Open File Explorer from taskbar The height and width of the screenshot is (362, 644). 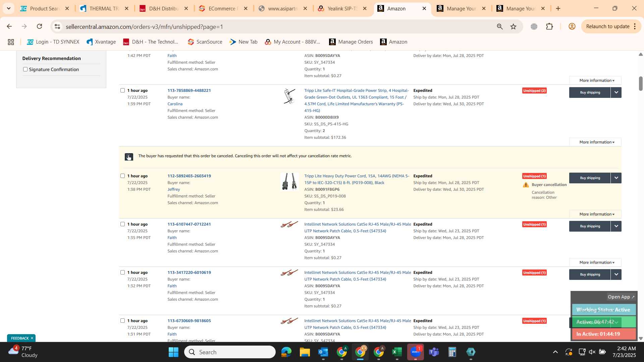(x=305, y=352)
